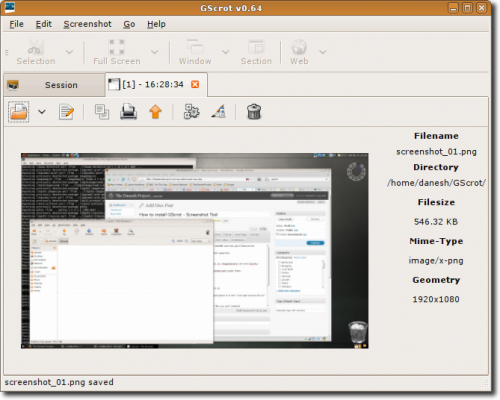
Task: Upload screenshot using orange arrow icon
Action: pos(155,112)
